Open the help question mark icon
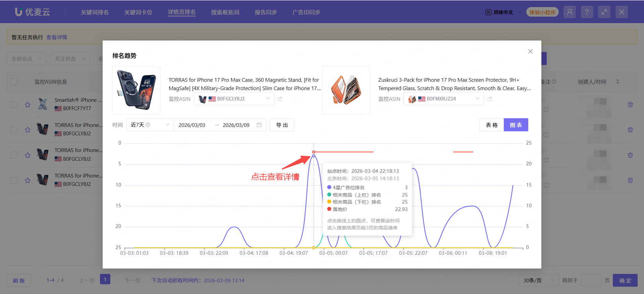 tap(587, 12)
